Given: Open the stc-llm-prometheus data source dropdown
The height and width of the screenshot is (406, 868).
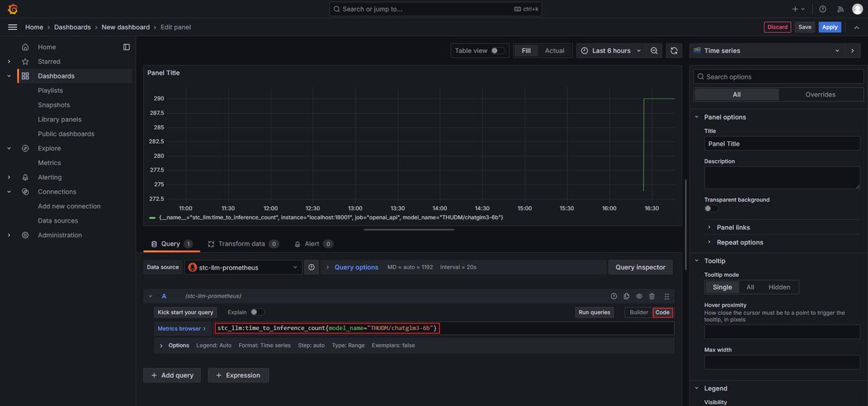Looking at the screenshot, I should 243,267.
